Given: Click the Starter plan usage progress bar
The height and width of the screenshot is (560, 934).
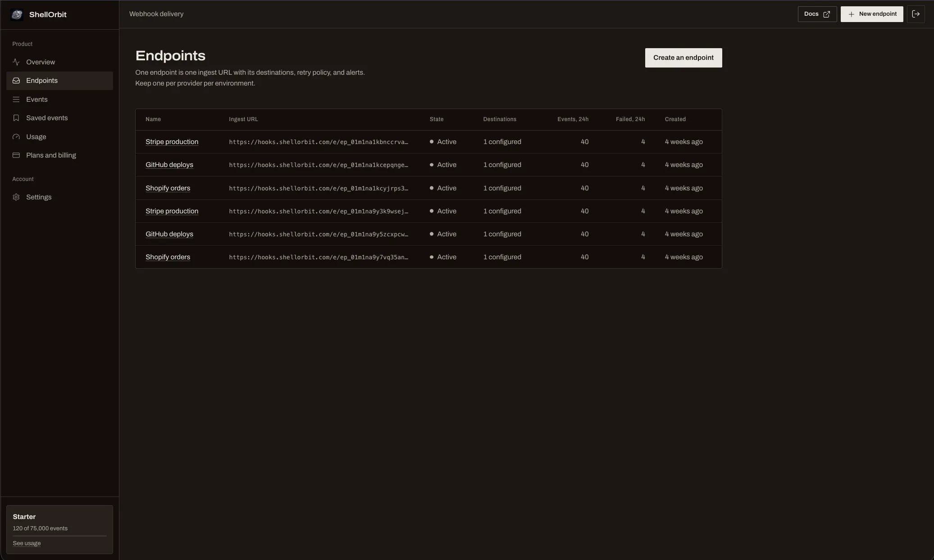Looking at the screenshot, I should pos(59,536).
